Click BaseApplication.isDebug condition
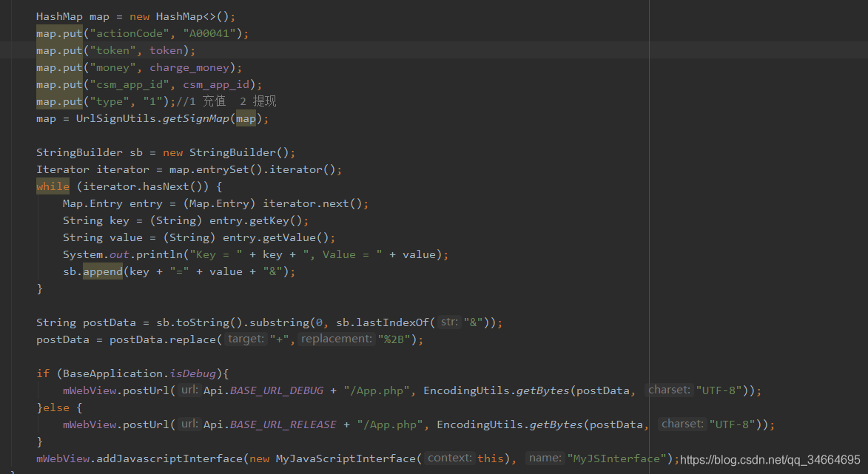Screen dimensions: 868x474 (139, 374)
